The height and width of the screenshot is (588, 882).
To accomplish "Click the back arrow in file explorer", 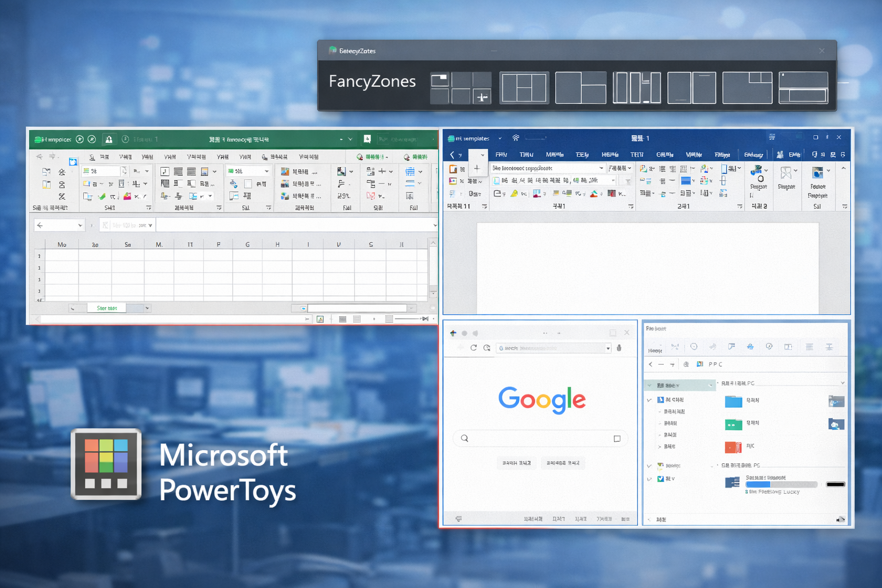I will click(650, 364).
